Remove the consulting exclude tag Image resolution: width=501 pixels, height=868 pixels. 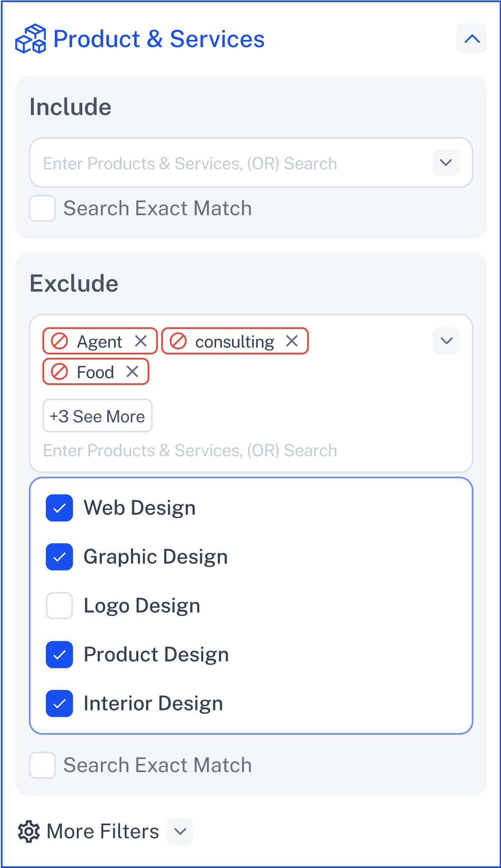[292, 341]
